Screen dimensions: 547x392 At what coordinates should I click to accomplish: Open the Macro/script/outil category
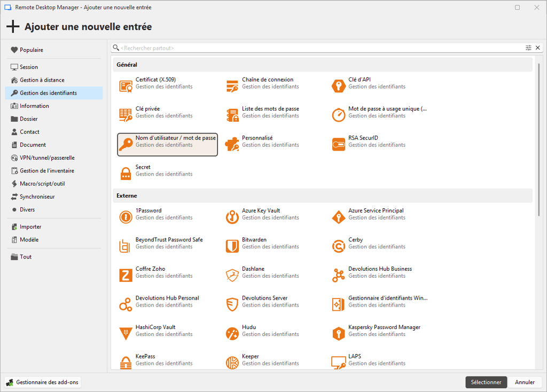(x=42, y=184)
